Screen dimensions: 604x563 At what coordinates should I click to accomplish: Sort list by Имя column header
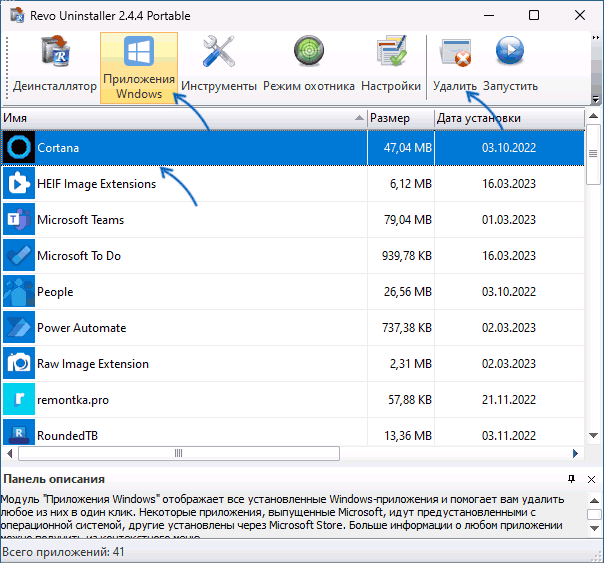184,118
